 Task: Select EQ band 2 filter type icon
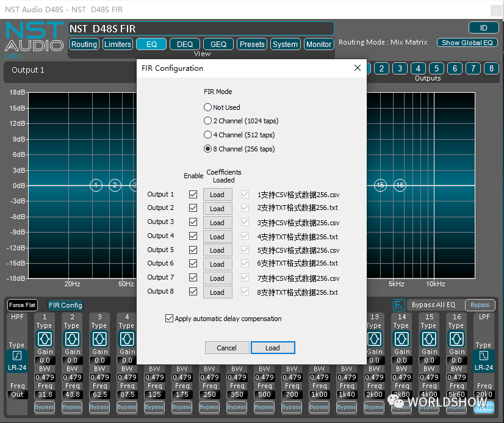(72, 339)
